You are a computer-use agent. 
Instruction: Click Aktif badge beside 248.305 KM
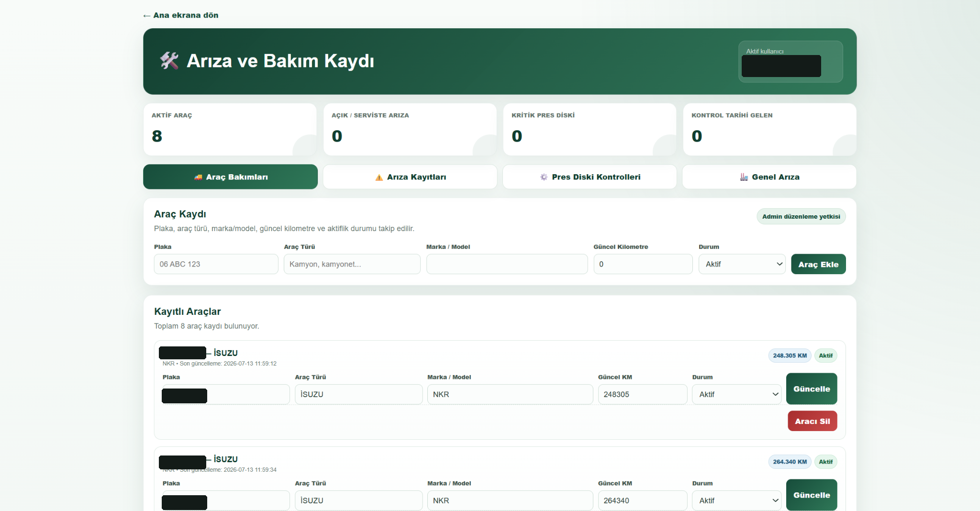coord(825,355)
